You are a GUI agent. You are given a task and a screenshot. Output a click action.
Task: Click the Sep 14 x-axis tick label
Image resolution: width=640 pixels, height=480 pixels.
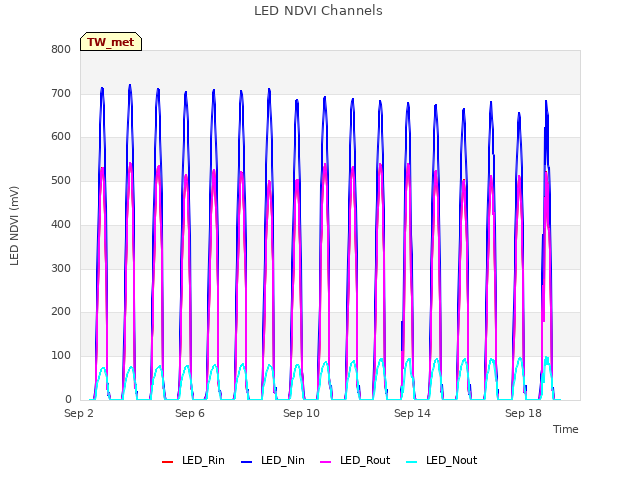[x=412, y=413]
